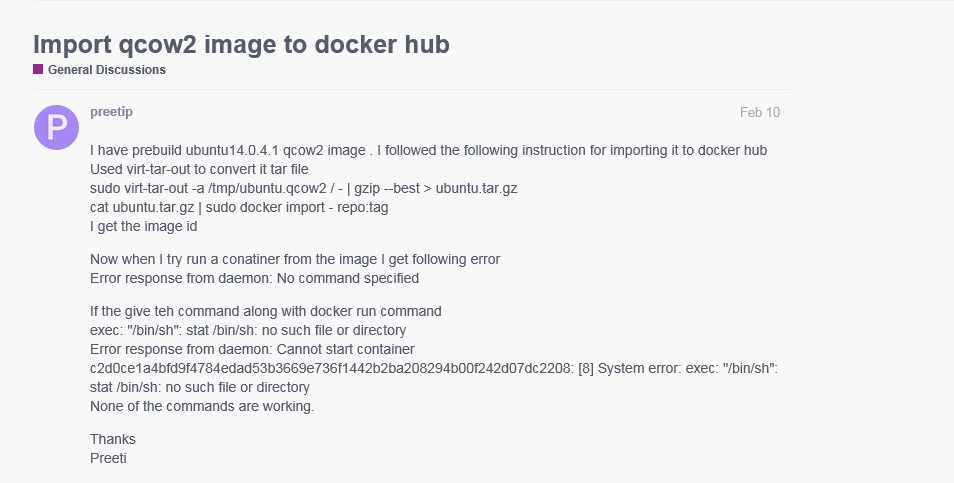Click the purple category square icon
Screen dimensions: 954x483
click(x=38, y=70)
